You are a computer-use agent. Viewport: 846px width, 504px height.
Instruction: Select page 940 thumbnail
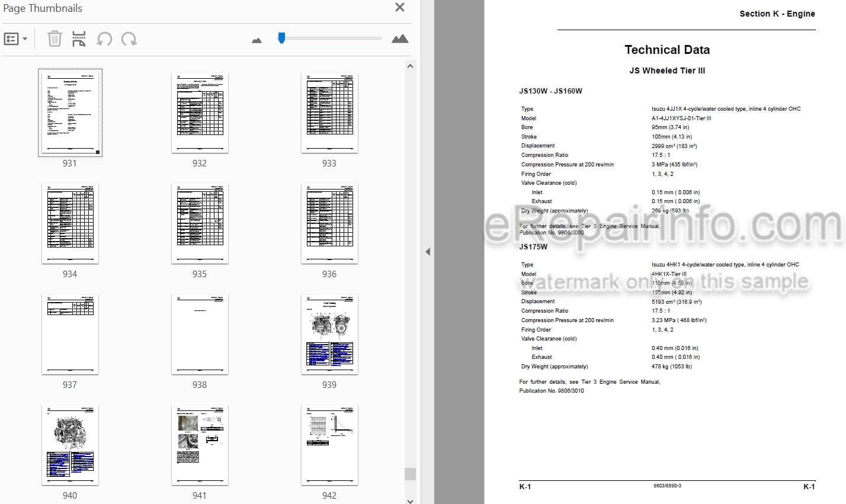(70, 445)
